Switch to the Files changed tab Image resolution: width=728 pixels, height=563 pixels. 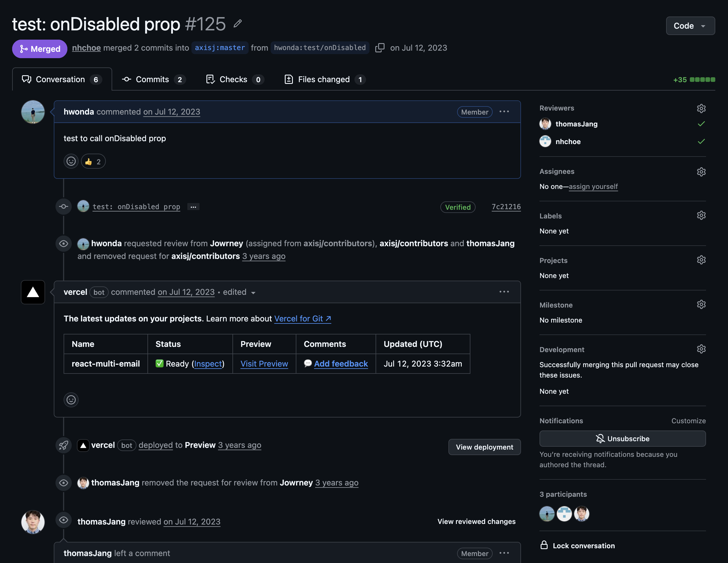click(323, 79)
